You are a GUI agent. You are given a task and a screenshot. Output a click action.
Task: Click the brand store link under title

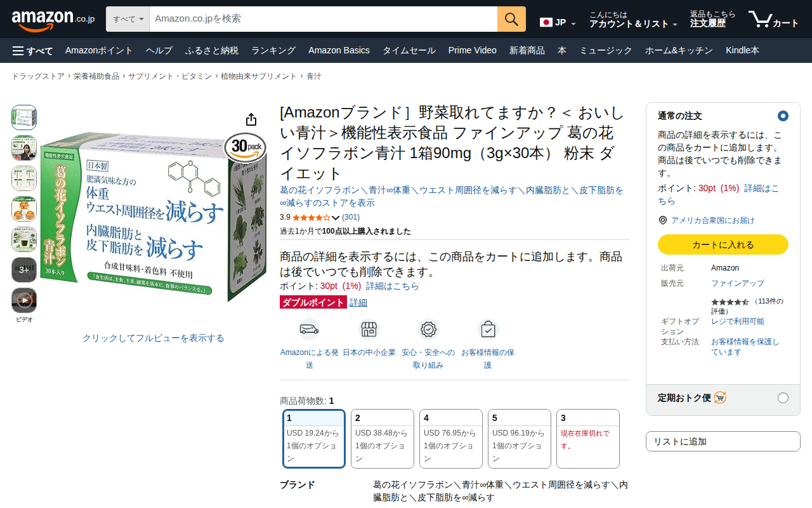[x=452, y=196]
